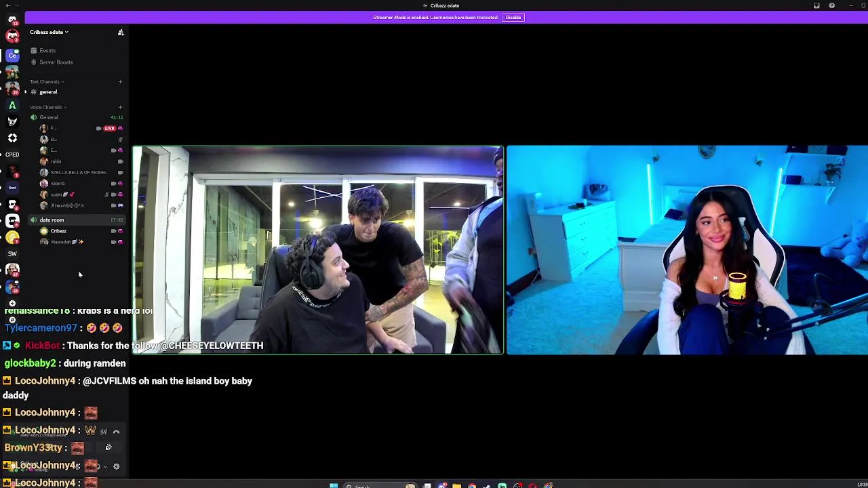
Task: Click the glockbaby2 chat message
Action: [x=65, y=363]
